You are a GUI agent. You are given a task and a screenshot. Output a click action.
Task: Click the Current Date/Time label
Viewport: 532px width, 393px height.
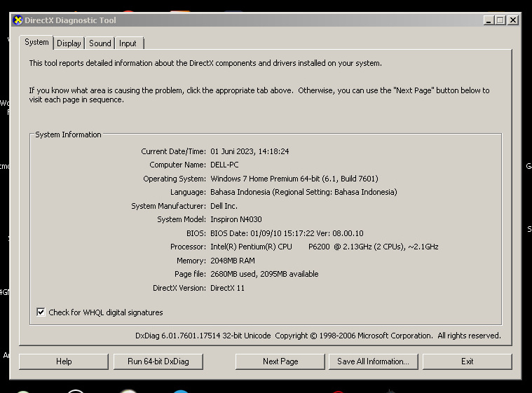(x=173, y=151)
